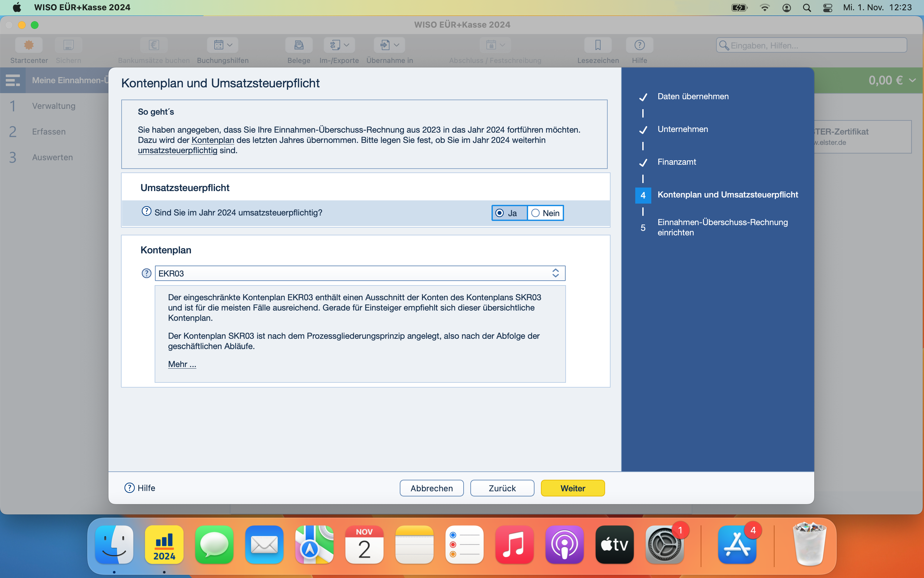Open System Settings from the Dock
This screenshot has height=578, width=924.
(664, 544)
